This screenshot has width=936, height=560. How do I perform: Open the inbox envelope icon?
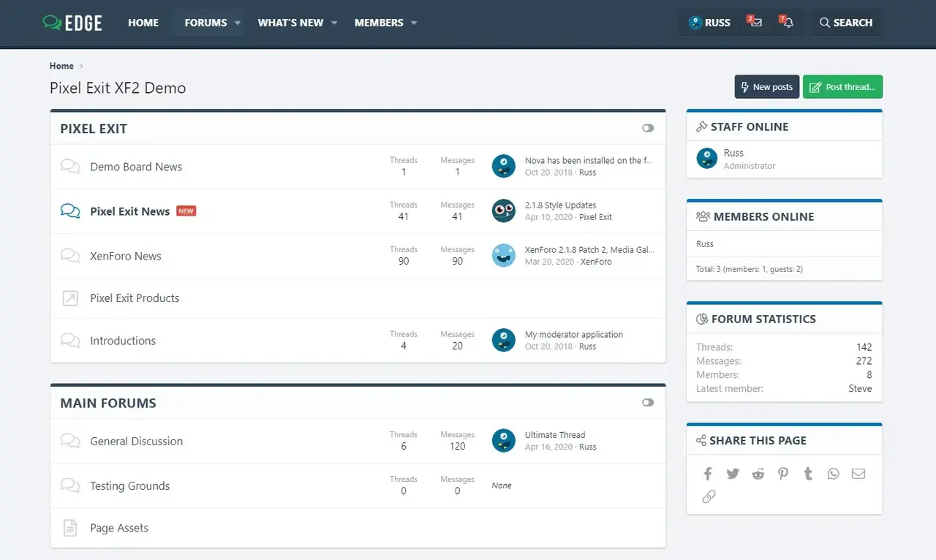[x=756, y=23]
